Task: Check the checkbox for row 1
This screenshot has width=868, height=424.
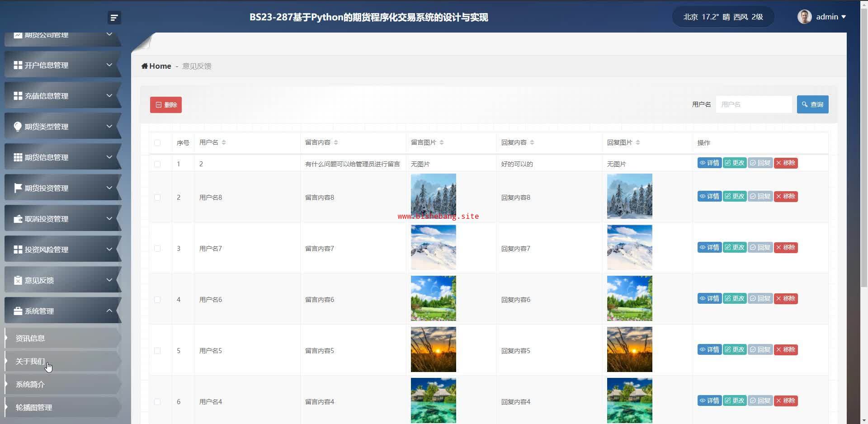Action: pos(157,164)
